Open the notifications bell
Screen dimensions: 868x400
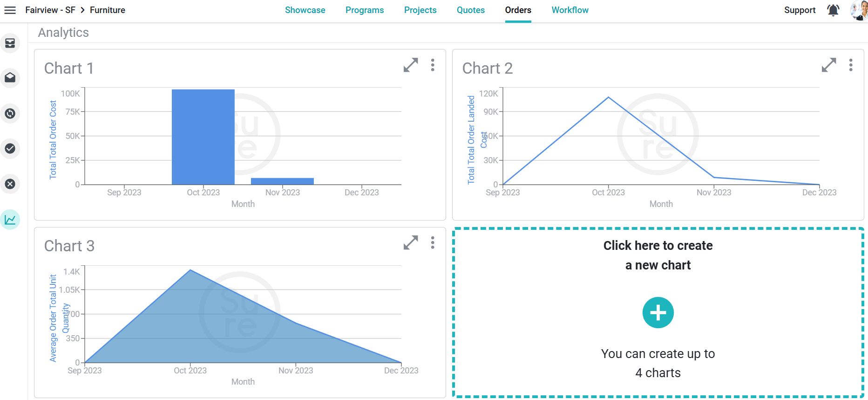point(833,10)
